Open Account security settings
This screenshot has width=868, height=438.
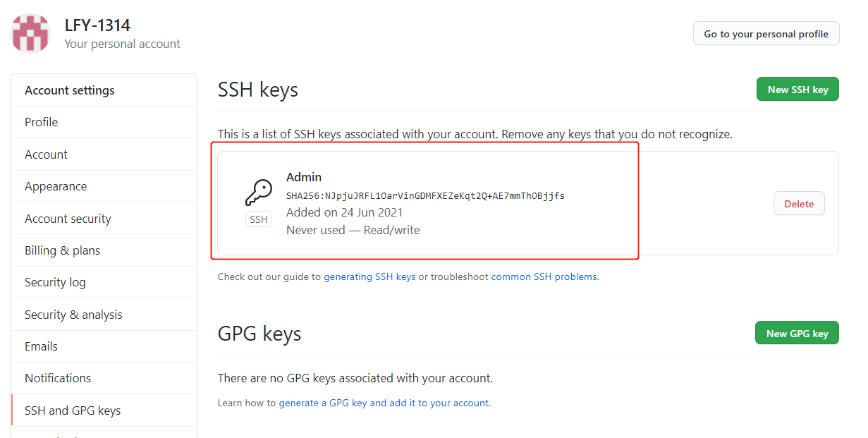(68, 219)
